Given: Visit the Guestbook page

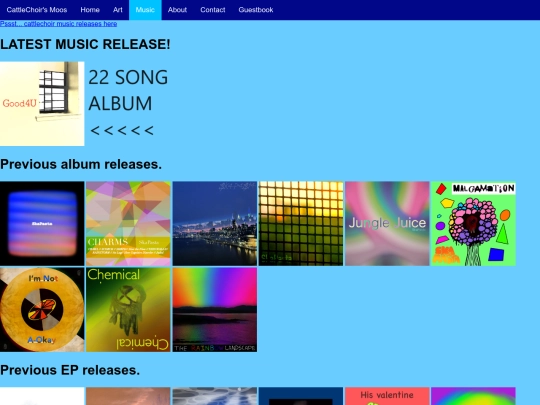Looking at the screenshot, I should click(x=256, y=10).
